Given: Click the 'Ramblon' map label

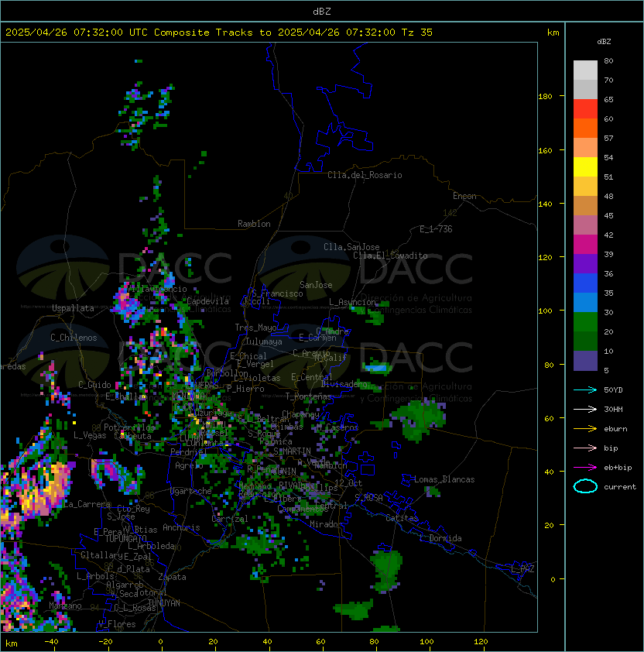Looking at the screenshot, I should (x=254, y=224).
